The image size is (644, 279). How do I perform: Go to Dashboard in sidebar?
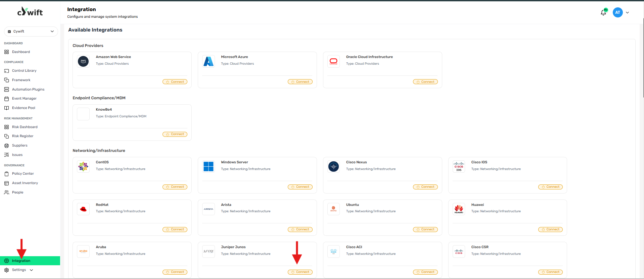coord(21,52)
